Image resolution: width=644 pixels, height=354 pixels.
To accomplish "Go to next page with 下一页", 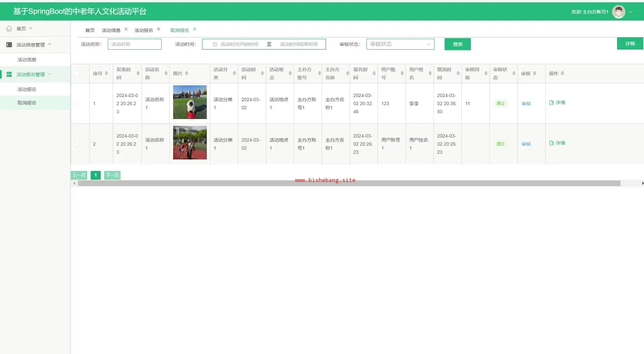I will click(x=112, y=175).
